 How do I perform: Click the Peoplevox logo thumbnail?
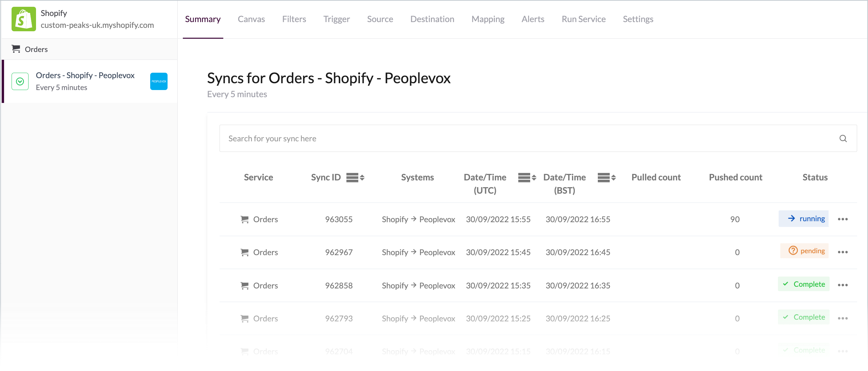(x=159, y=82)
